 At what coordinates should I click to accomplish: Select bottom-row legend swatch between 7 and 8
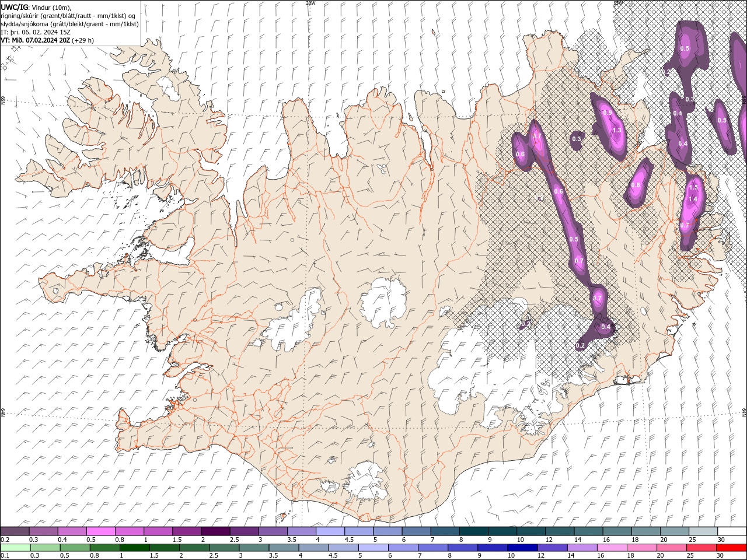pyautogui.click(x=433, y=548)
